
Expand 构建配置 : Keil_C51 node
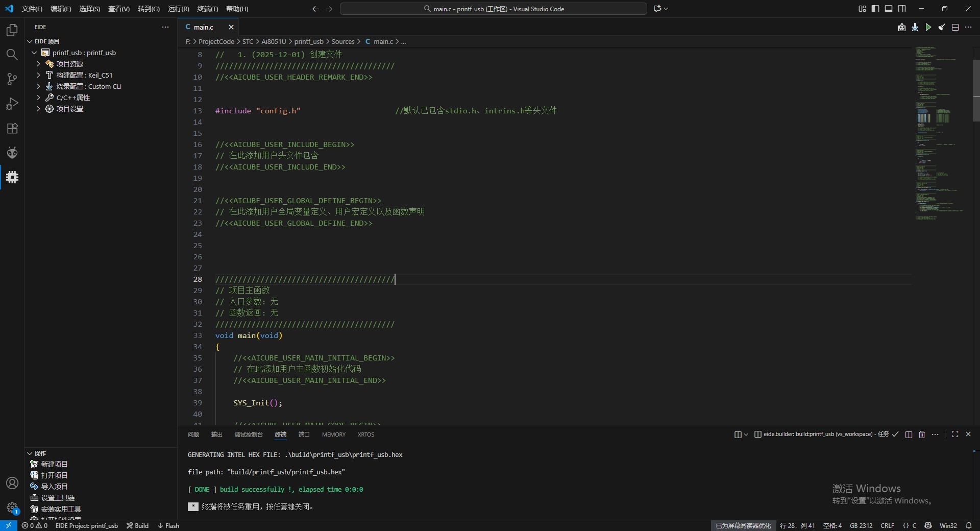tap(84, 75)
